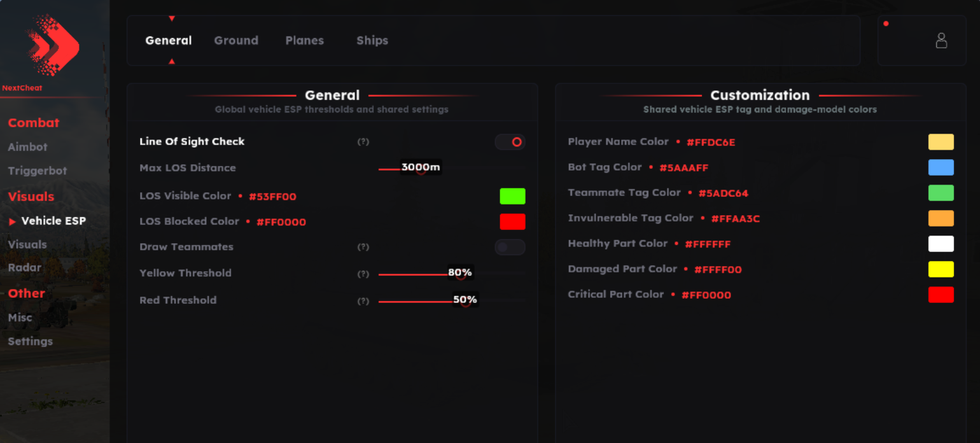Open Settings from the sidebar
Image resolution: width=980 pixels, height=443 pixels.
click(30, 341)
